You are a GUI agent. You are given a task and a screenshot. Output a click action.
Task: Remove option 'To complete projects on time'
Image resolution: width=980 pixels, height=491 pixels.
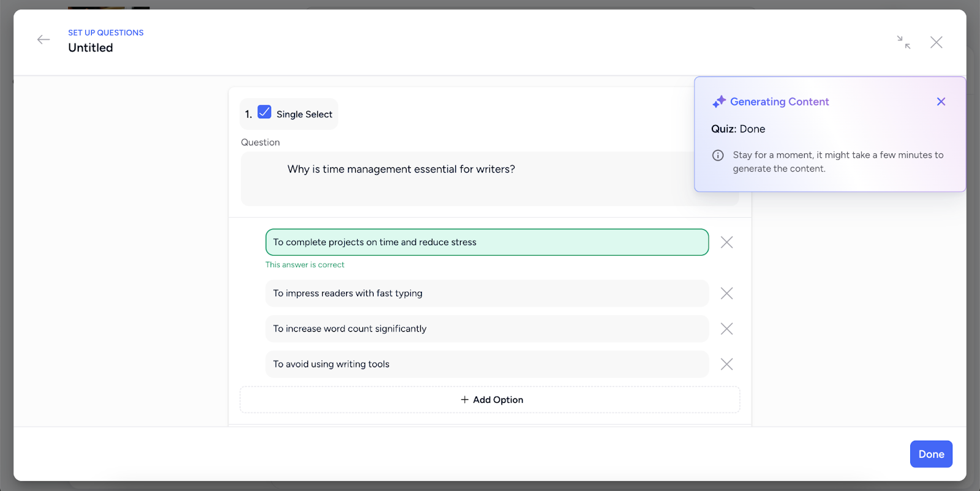(x=726, y=242)
